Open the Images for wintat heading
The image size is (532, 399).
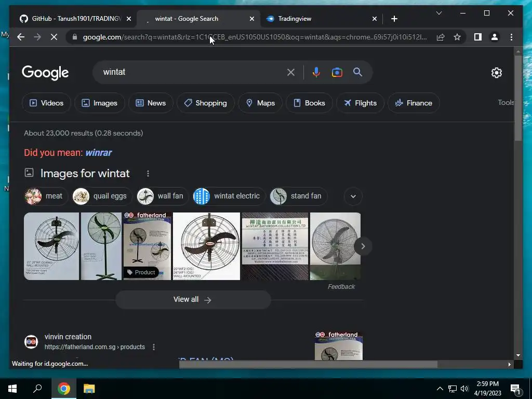(x=85, y=174)
